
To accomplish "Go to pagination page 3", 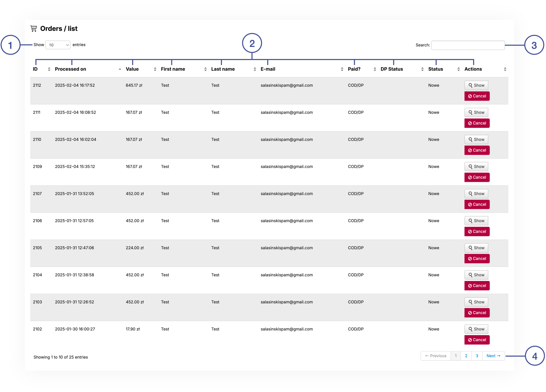I will point(477,356).
